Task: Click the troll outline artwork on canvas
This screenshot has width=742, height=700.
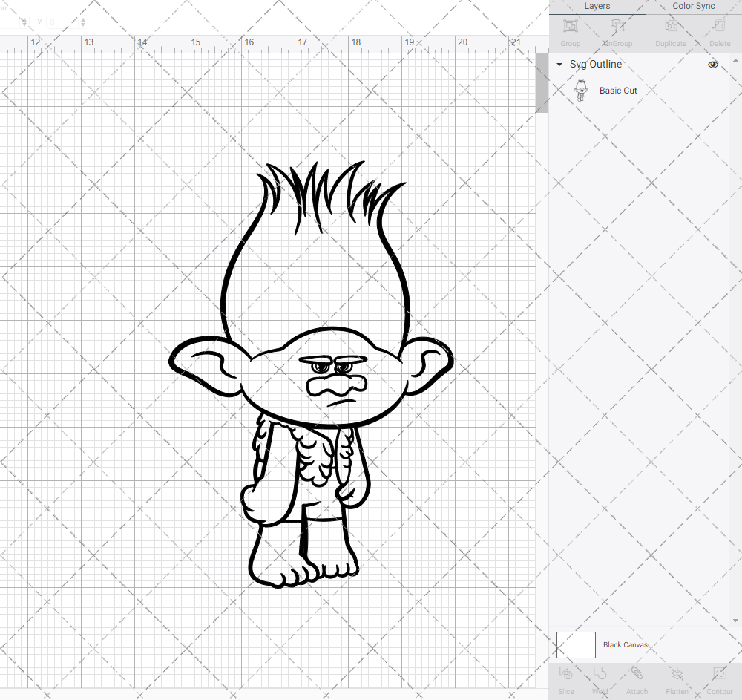Action: tap(311, 374)
